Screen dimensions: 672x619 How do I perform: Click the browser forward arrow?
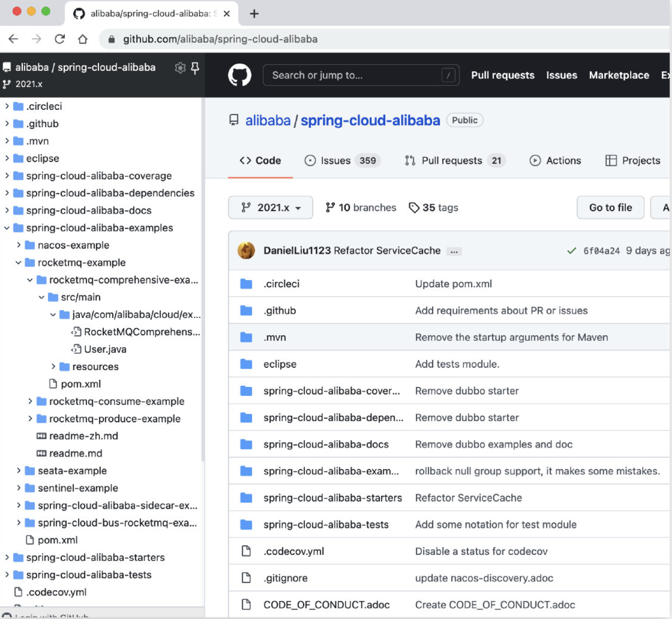point(36,39)
